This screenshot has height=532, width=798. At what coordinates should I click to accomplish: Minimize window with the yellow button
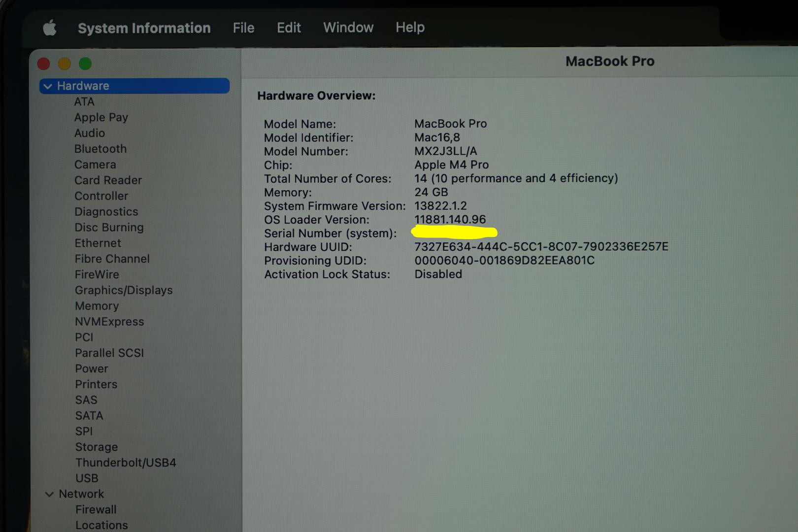[x=65, y=64]
